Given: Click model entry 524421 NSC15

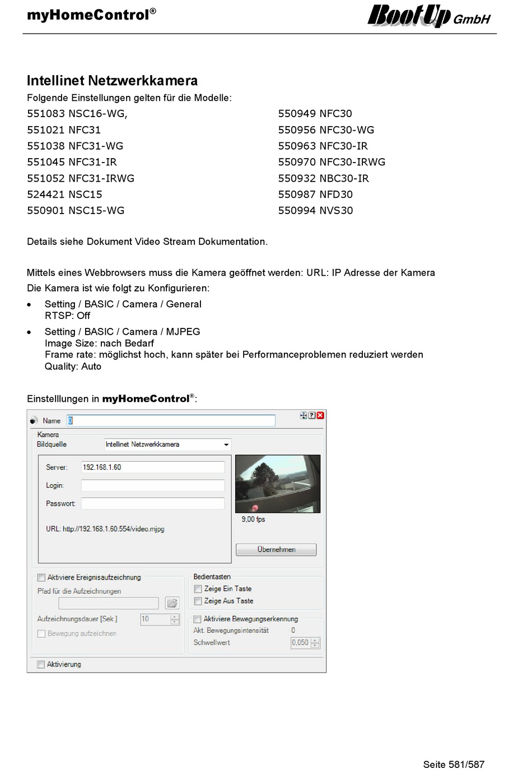Looking at the screenshot, I should pos(64,194).
